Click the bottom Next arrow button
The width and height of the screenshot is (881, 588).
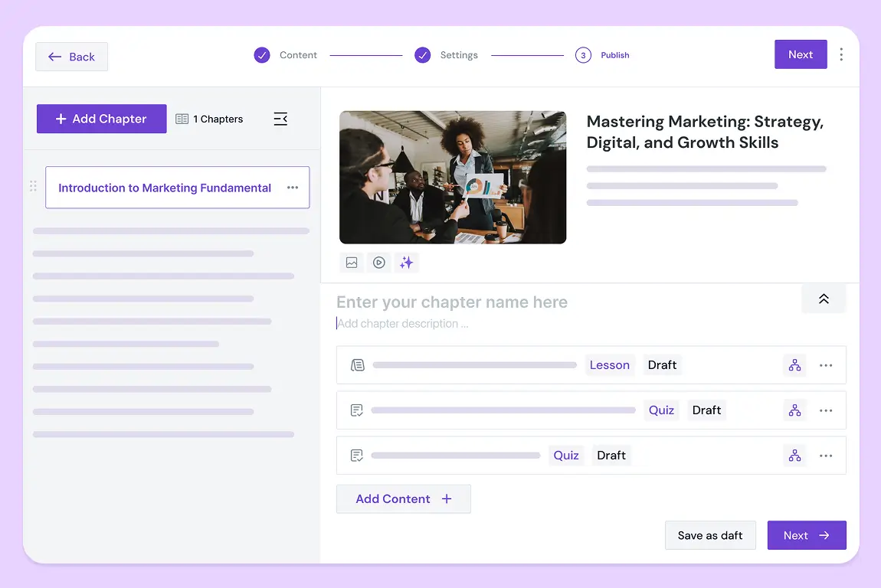(807, 535)
